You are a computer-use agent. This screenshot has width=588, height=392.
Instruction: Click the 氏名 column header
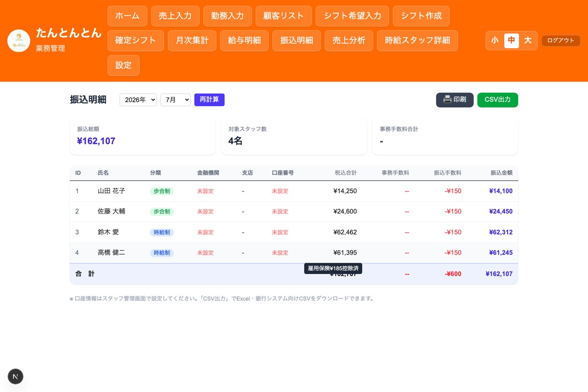(x=103, y=173)
